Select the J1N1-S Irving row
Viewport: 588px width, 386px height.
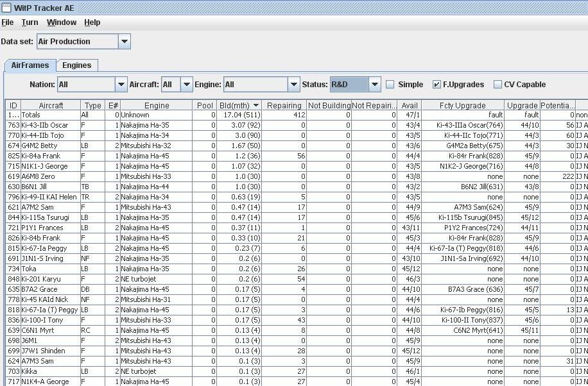pos(297,258)
